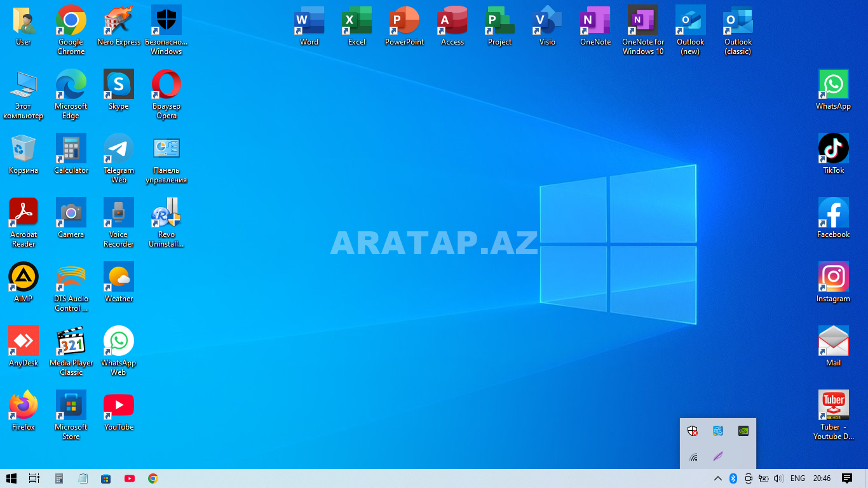Launch Google Chrome from the desktop shortcut
Image resolution: width=868 pixels, height=488 pixels.
[71, 30]
